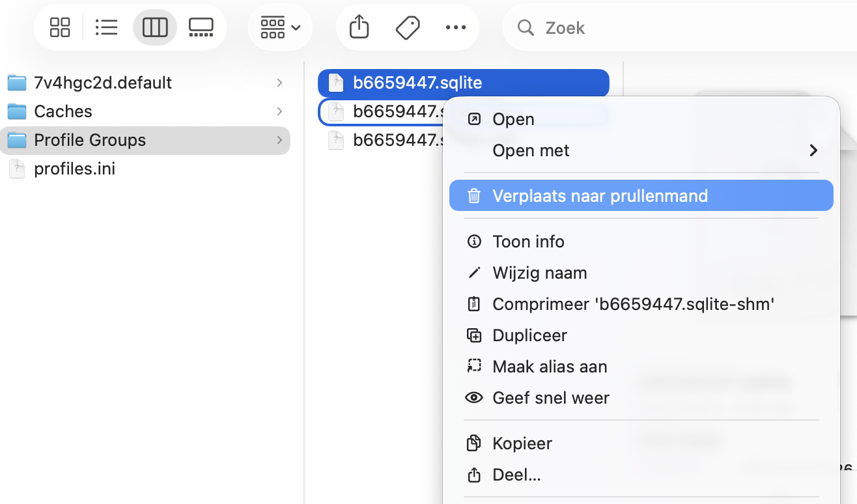Click the tags icon in the toolbar
The width and height of the screenshot is (857, 504).
[x=407, y=27]
